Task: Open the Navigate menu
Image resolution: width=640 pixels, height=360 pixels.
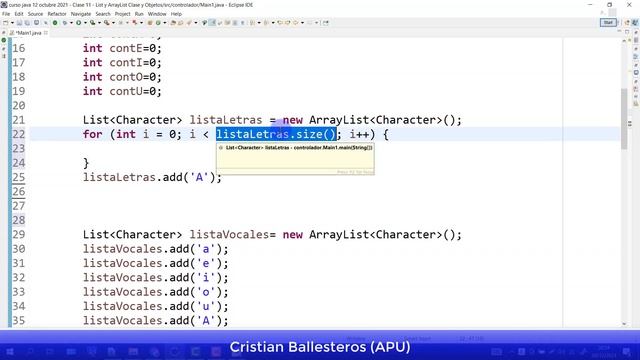Action: click(x=81, y=14)
